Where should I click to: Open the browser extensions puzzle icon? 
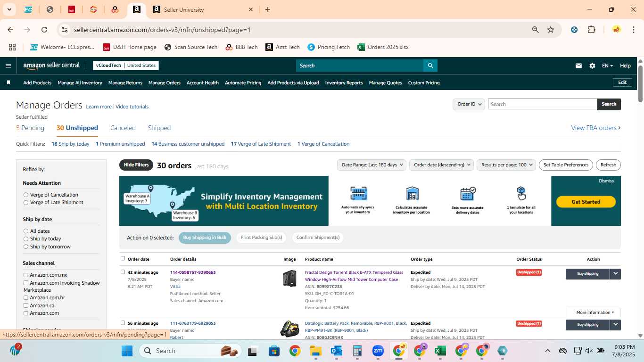tap(591, 30)
